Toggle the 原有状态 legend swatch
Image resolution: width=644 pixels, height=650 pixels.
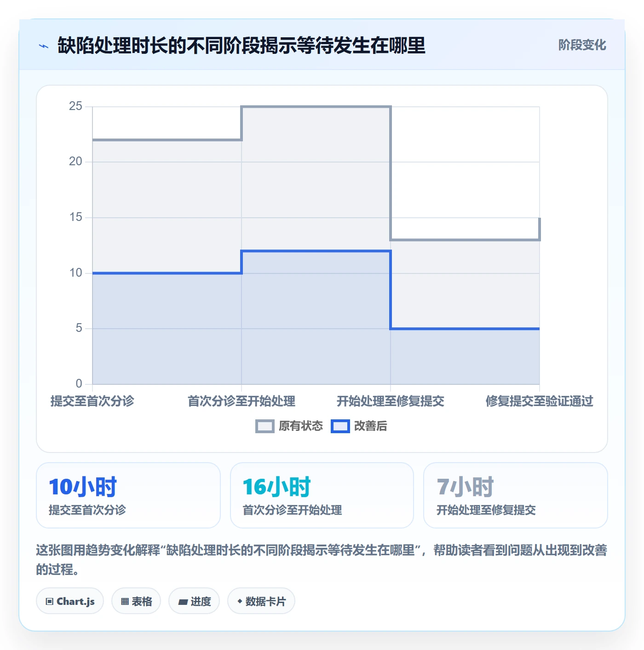pyautogui.click(x=265, y=426)
